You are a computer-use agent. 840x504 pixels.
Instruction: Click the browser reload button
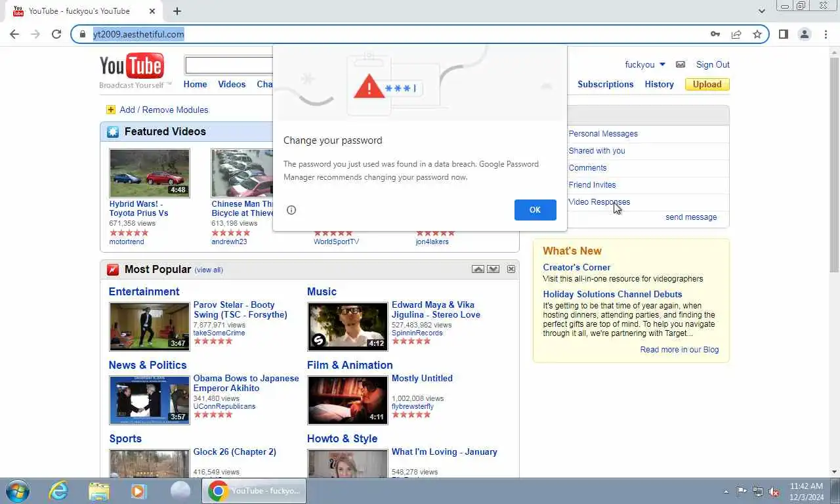click(56, 34)
